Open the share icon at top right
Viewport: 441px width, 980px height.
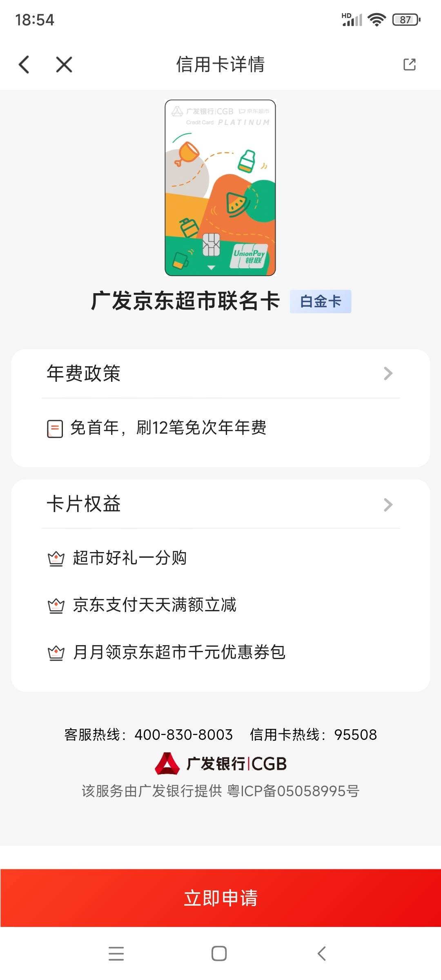coord(409,65)
